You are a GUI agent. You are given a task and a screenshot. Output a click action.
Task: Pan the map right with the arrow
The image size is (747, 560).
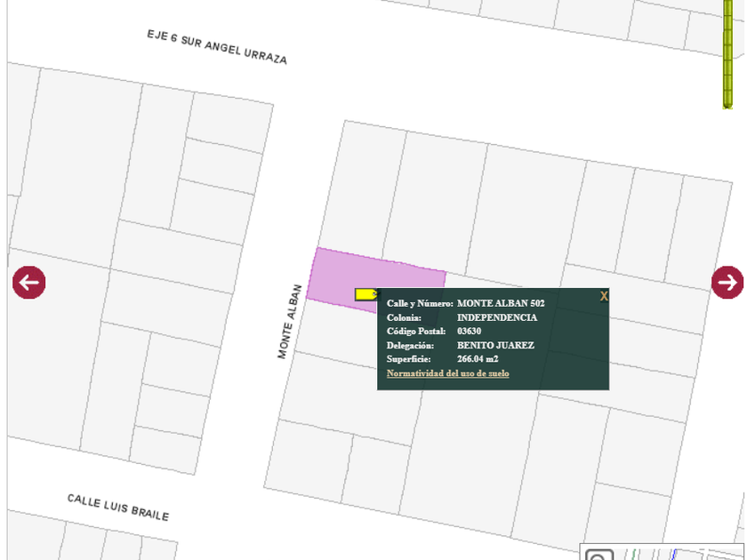pos(727,283)
